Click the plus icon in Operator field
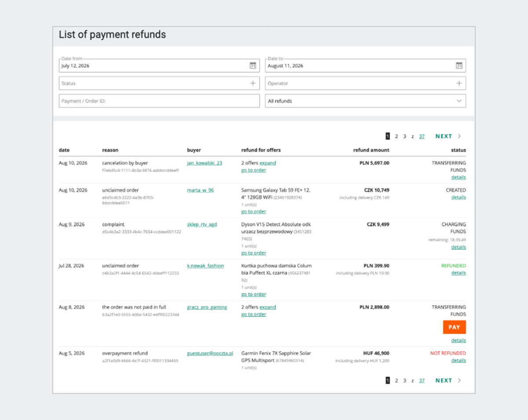 [x=459, y=83]
